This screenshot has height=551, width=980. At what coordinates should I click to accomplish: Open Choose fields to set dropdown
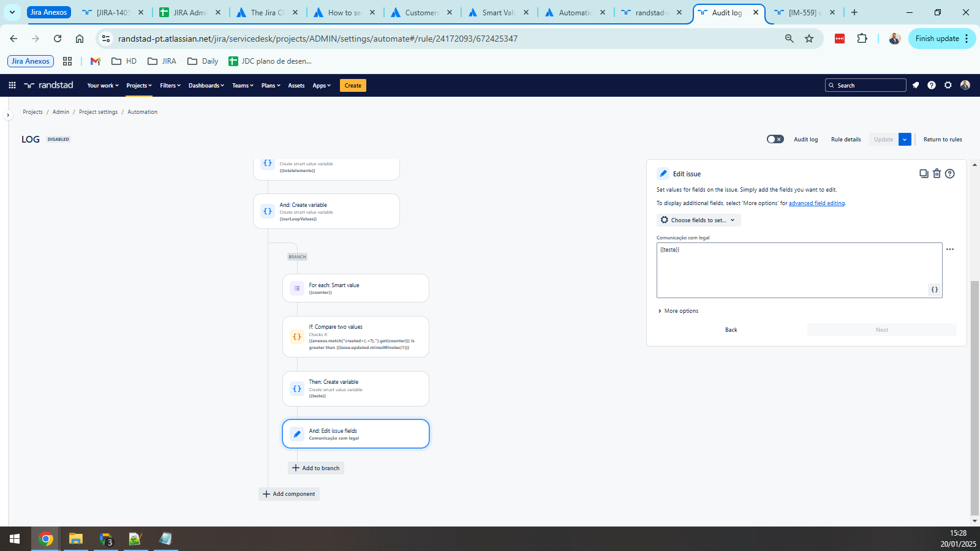click(x=699, y=220)
